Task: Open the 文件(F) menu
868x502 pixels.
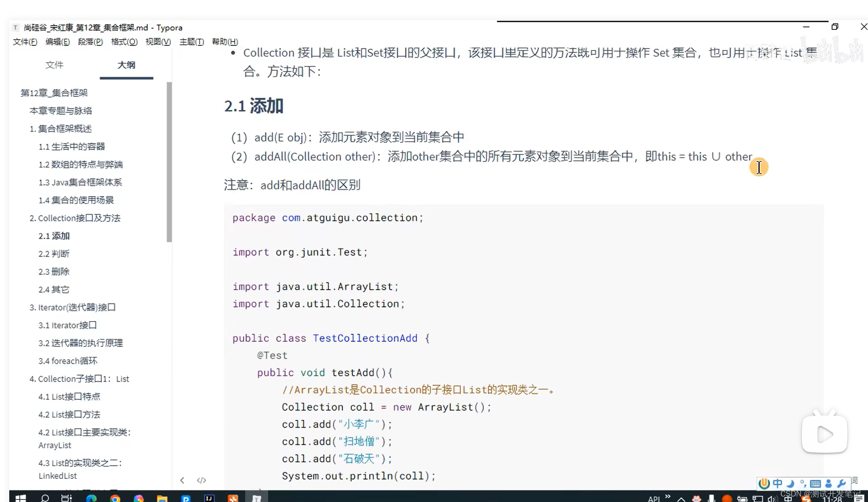Action: pos(25,42)
